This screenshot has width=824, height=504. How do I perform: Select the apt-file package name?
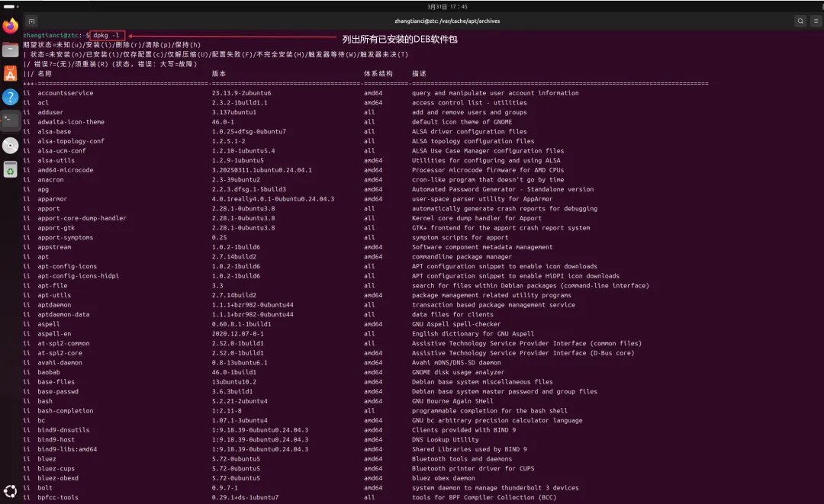click(x=52, y=286)
